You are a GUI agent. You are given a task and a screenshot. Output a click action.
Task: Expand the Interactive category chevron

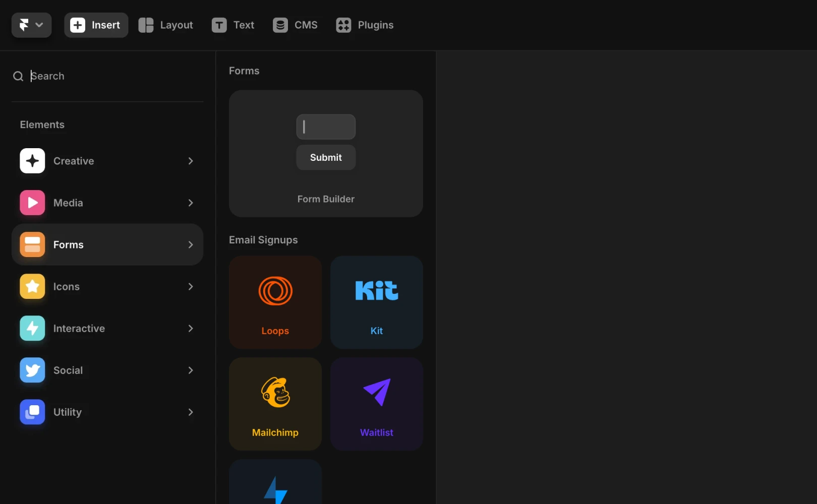point(191,328)
